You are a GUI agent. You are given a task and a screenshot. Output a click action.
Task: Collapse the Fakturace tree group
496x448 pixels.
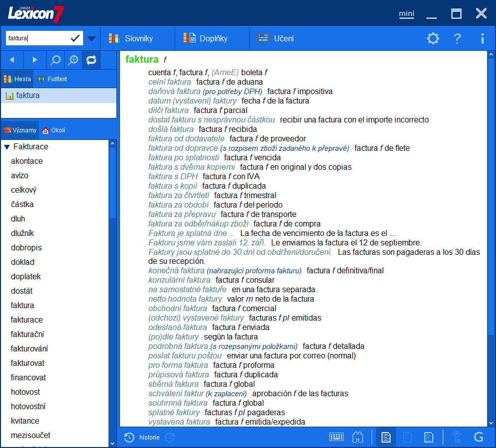[x=7, y=147]
